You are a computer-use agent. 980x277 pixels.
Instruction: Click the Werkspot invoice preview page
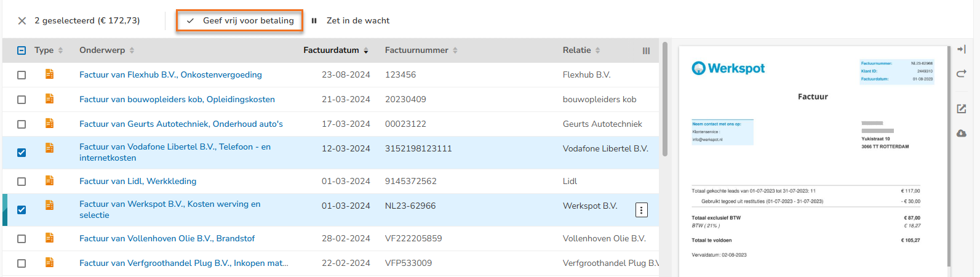coord(812,161)
